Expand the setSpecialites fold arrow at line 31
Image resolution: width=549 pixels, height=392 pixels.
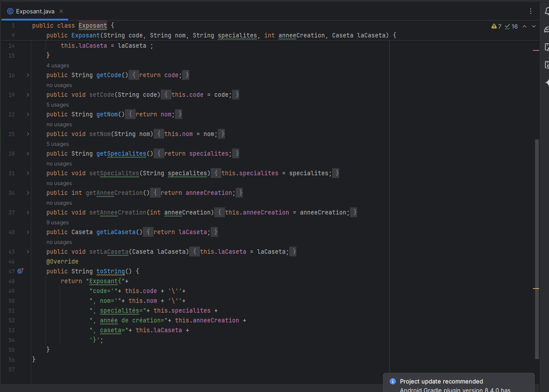(x=28, y=173)
